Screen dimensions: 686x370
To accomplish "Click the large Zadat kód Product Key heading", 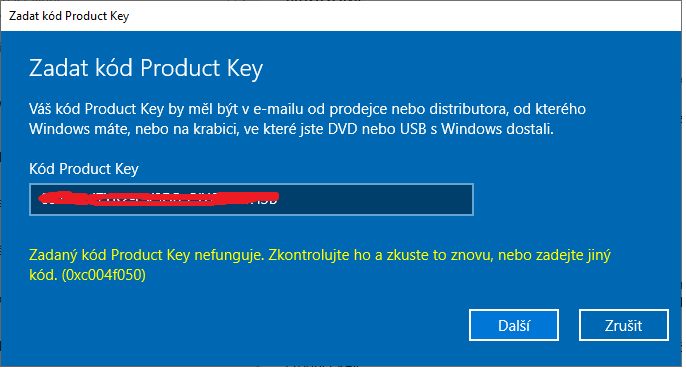I will (146, 68).
